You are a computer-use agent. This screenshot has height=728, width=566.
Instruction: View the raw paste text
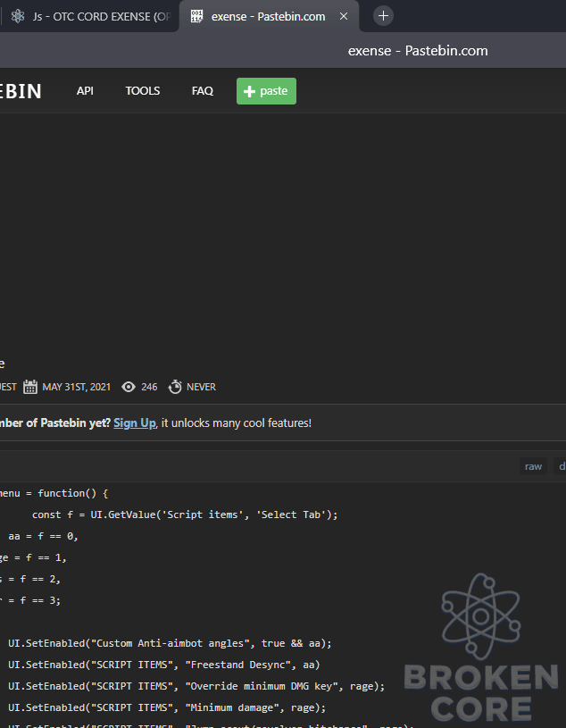[533, 466]
